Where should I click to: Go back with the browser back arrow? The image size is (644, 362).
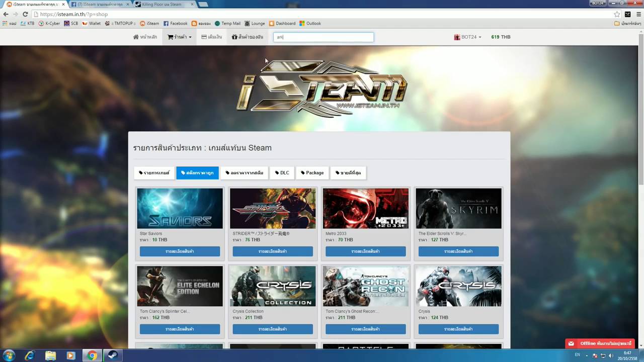(x=6, y=14)
